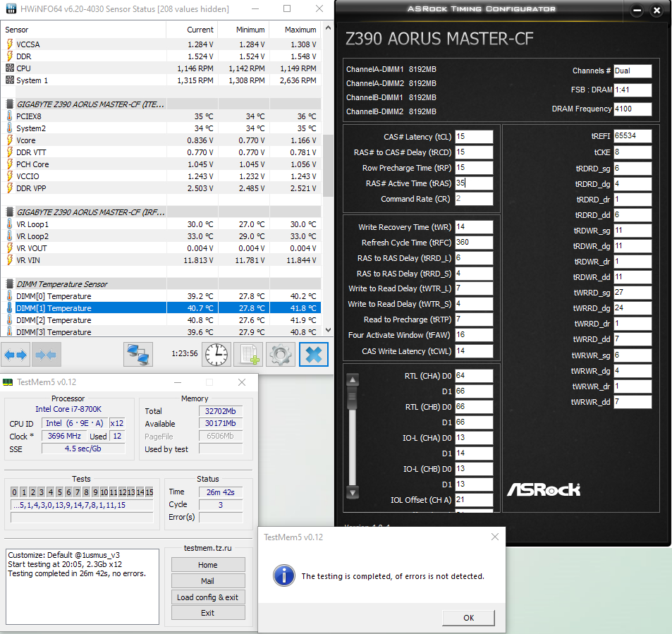The height and width of the screenshot is (634, 672).
Task: Click the CAS# Latency (tCL) input field
Action: (x=474, y=136)
